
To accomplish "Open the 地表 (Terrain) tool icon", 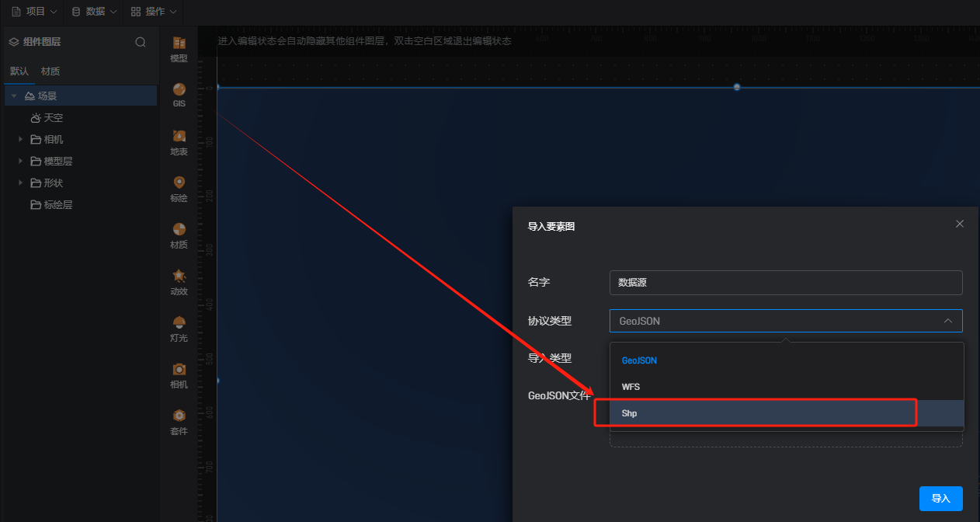I will [x=179, y=141].
